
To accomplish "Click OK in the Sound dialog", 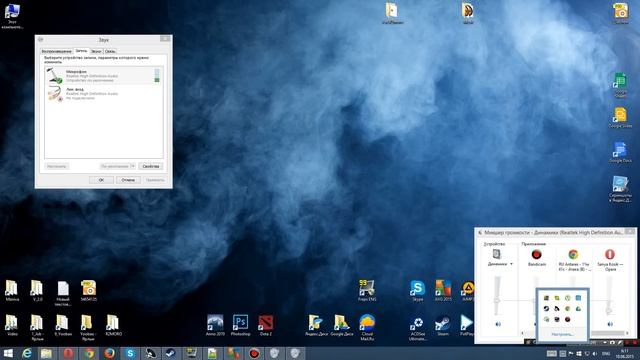I will tap(101, 180).
